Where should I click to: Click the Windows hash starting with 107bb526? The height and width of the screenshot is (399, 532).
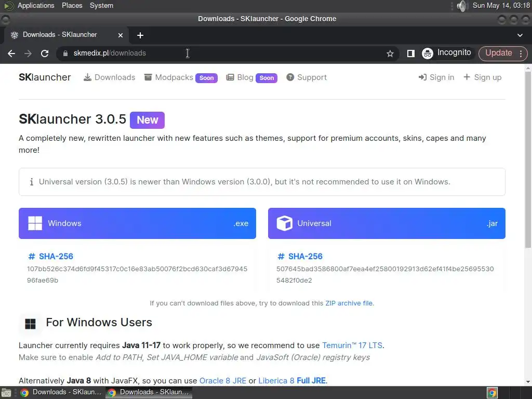tap(137, 274)
